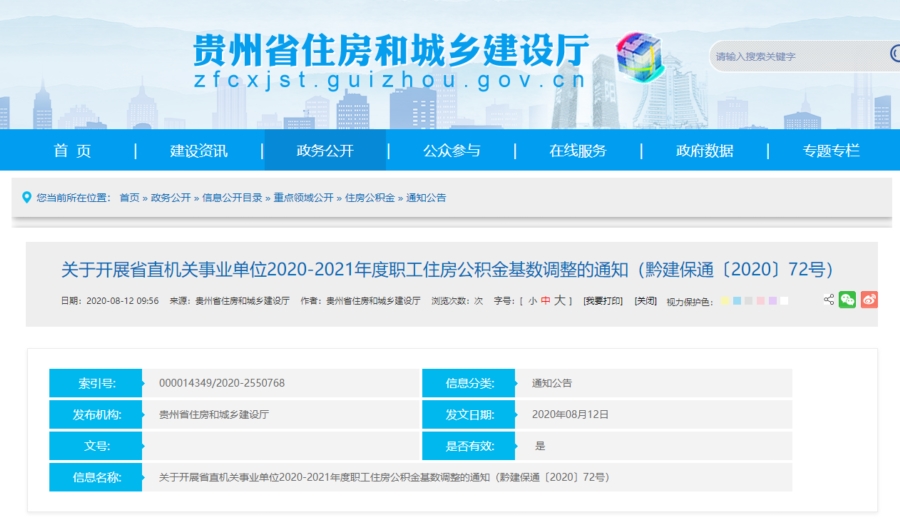Click the publishing agency value 贵州省住房和城乡建设厅
The image size is (900, 523).
214,414
